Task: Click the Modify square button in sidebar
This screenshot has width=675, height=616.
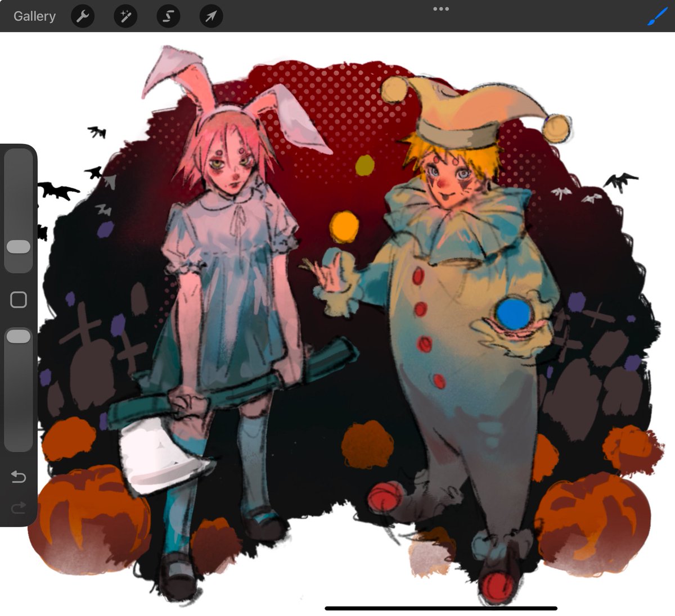Action: (19, 300)
